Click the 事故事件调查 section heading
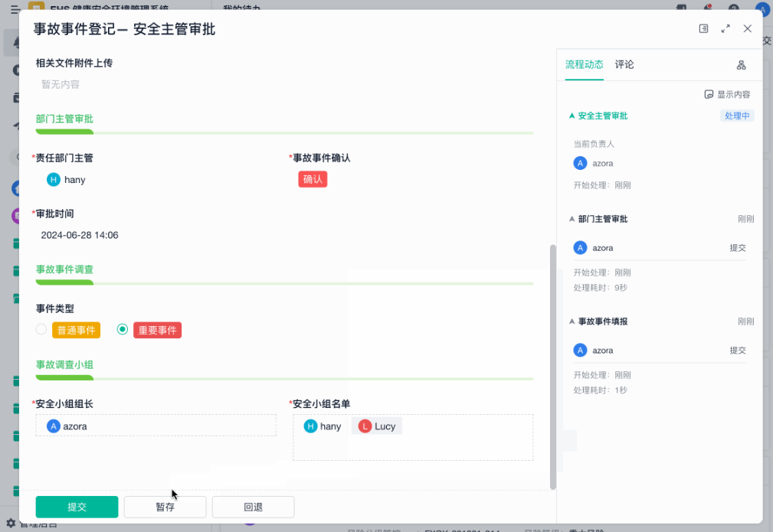This screenshot has width=773, height=532. [64, 269]
